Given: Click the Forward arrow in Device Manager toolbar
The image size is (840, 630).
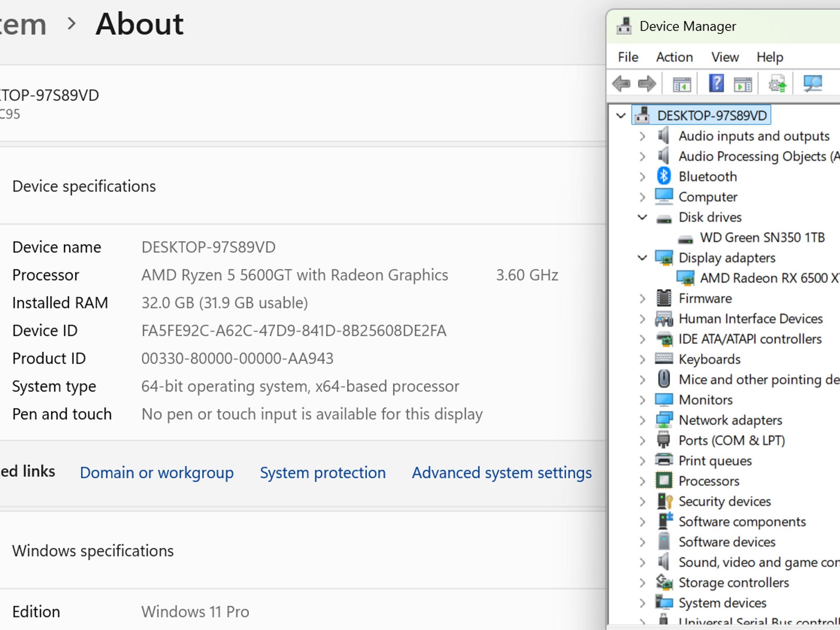Looking at the screenshot, I should (647, 84).
